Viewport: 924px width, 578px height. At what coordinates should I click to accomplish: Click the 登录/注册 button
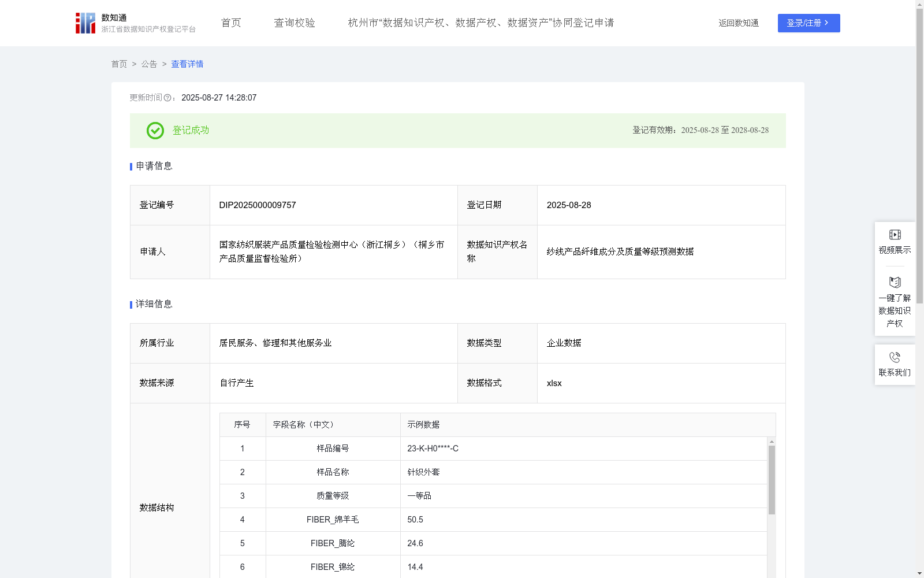[x=808, y=23]
